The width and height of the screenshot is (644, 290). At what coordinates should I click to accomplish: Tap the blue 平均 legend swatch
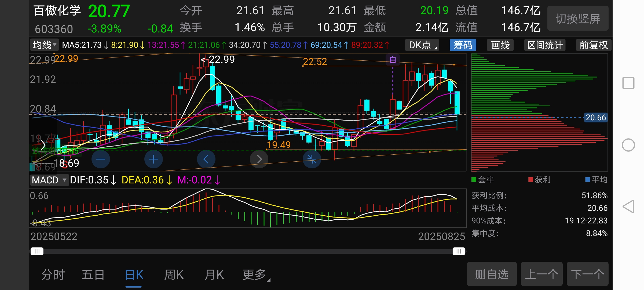click(x=588, y=180)
